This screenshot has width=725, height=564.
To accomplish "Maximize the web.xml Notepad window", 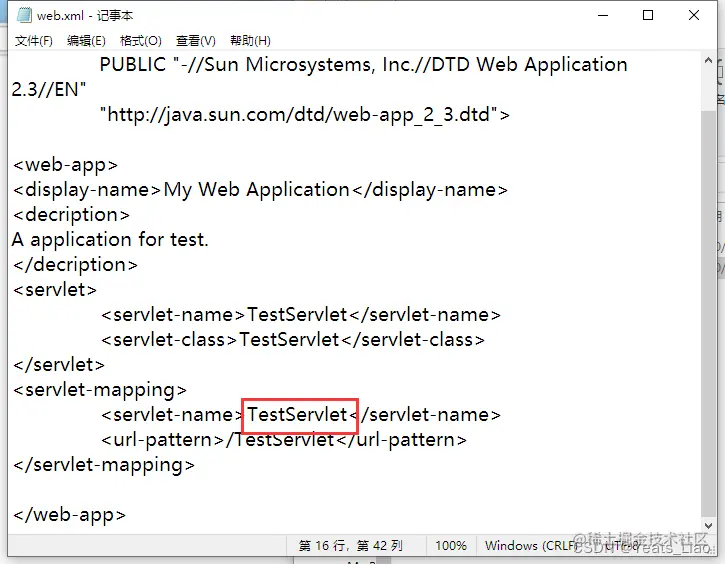I will click(648, 15).
